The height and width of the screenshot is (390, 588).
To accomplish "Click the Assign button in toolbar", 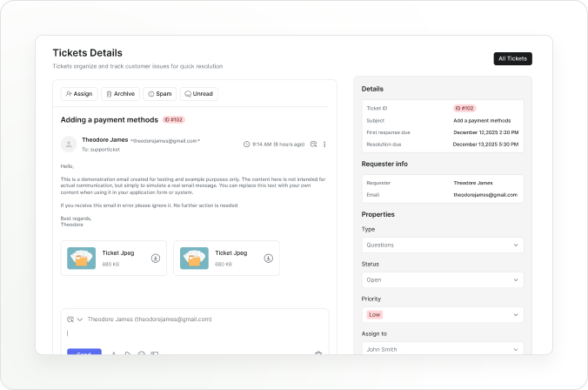I will click(79, 94).
